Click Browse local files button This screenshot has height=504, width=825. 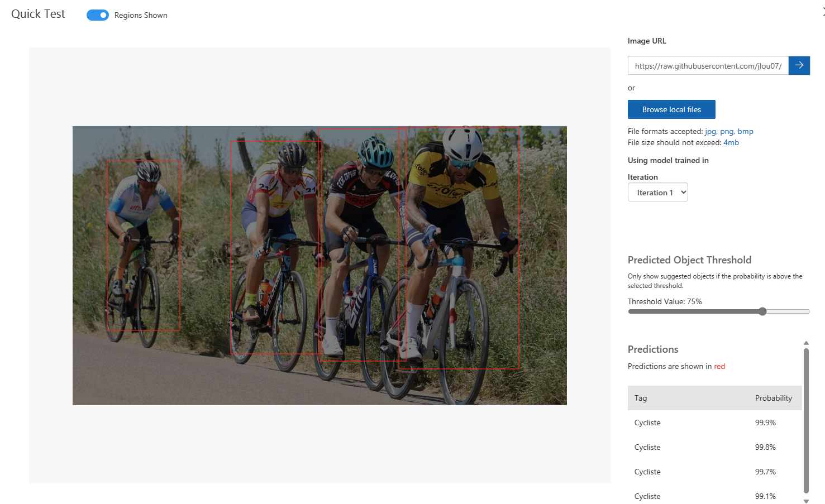coord(671,109)
